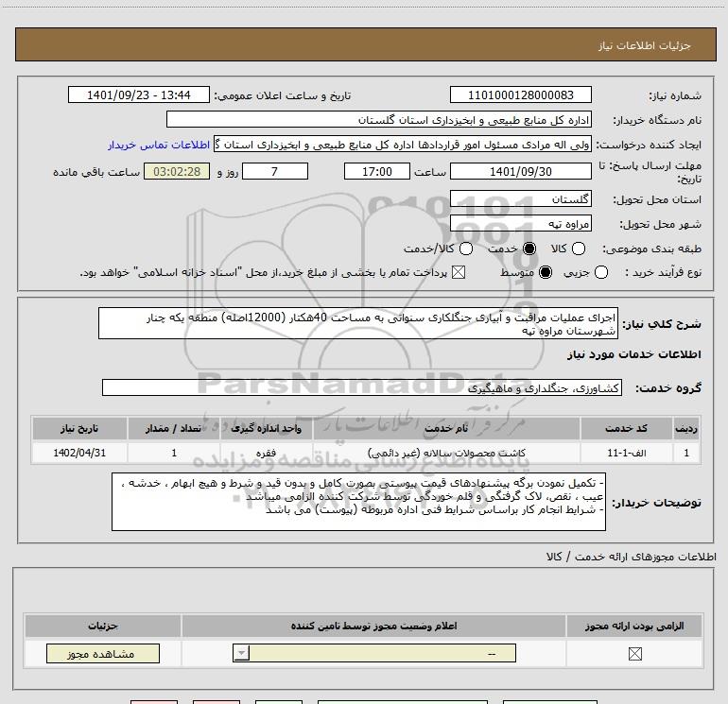The width and height of the screenshot is (728, 704).
Task: Click the نام خدمت column header
Action: (x=446, y=428)
